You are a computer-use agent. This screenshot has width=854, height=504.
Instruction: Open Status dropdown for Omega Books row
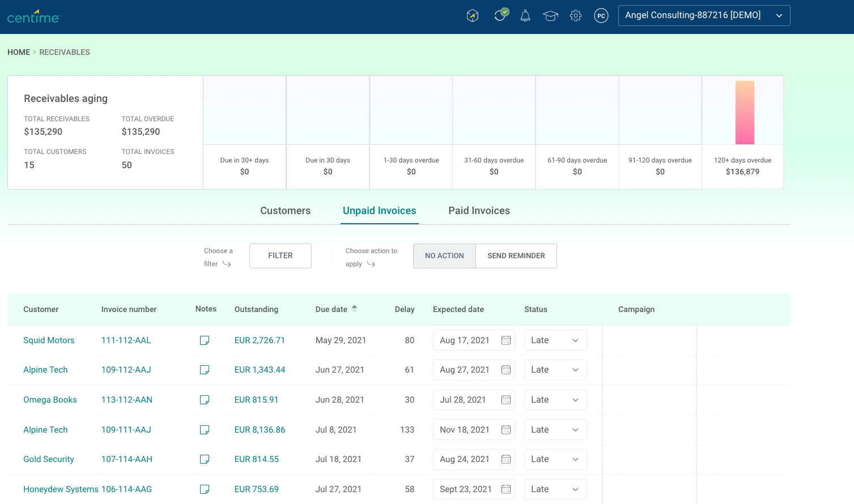555,400
